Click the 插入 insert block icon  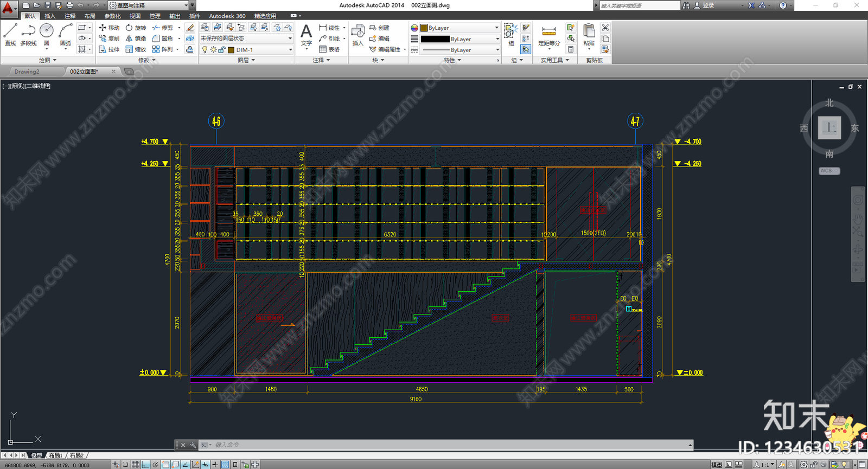(358, 35)
